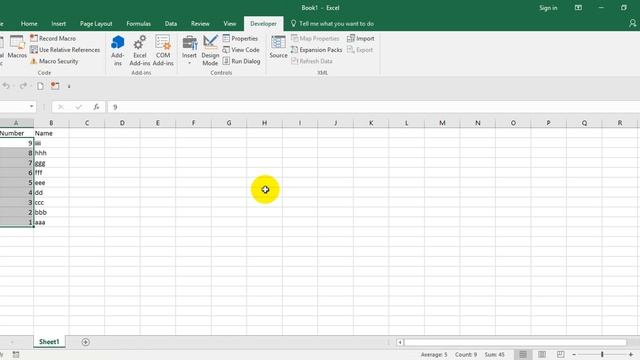Click the Sum: 45 status entry
640x360 pixels.
click(495, 355)
